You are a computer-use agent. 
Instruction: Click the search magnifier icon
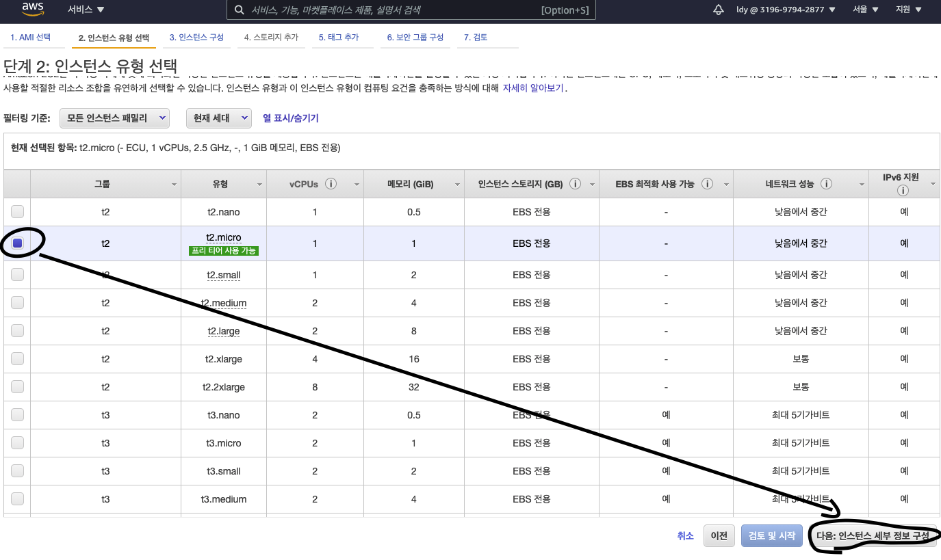pyautogui.click(x=239, y=10)
